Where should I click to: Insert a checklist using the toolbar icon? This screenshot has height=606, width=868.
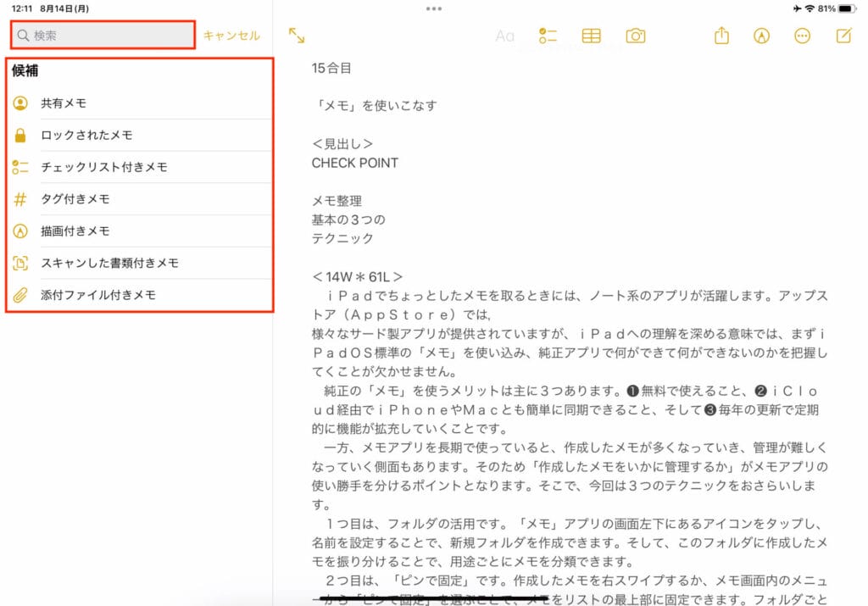547,36
